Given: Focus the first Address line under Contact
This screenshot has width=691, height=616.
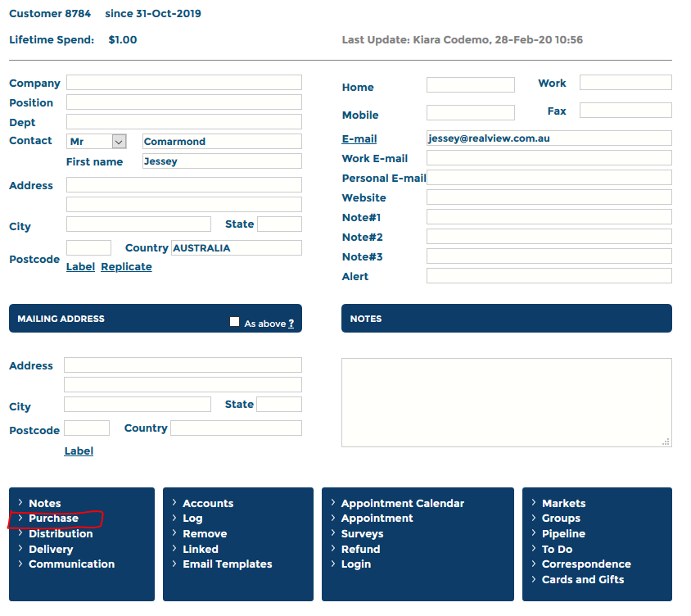Looking at the screenshot, I should tap(184, 185).
